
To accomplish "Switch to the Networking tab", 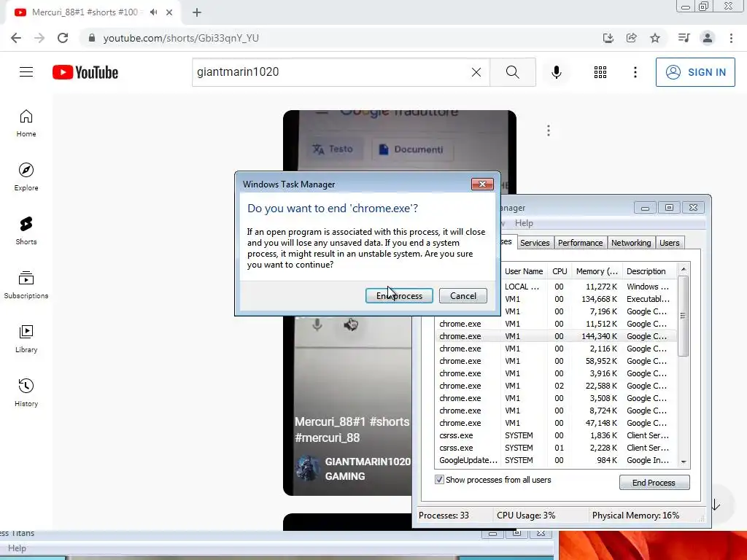I will click(x=631, y=243).
